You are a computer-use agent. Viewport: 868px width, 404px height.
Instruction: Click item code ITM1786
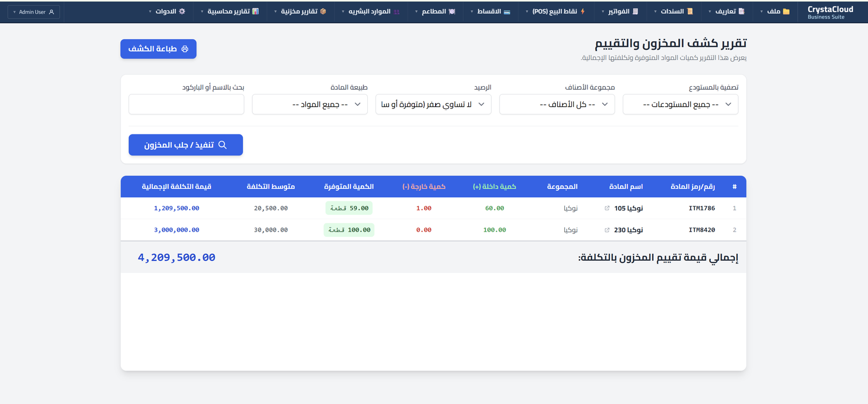point(701,208)
